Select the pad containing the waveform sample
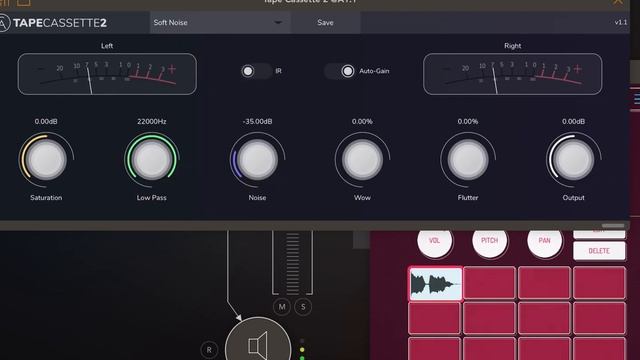640x360 pixels. pos(435,283)
